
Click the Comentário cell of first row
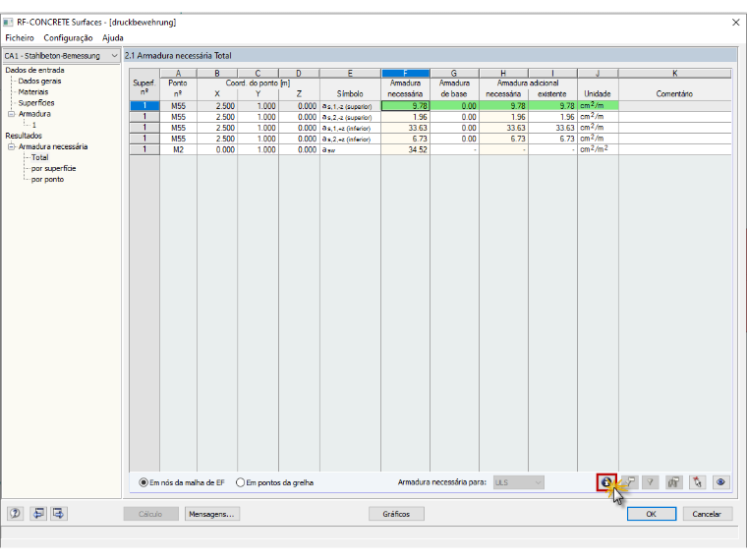tap(675, 106)
